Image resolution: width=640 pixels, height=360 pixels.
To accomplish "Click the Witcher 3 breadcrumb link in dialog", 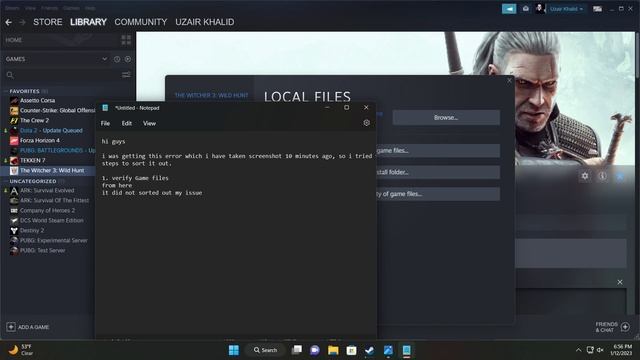I will [x=211, y=95].
